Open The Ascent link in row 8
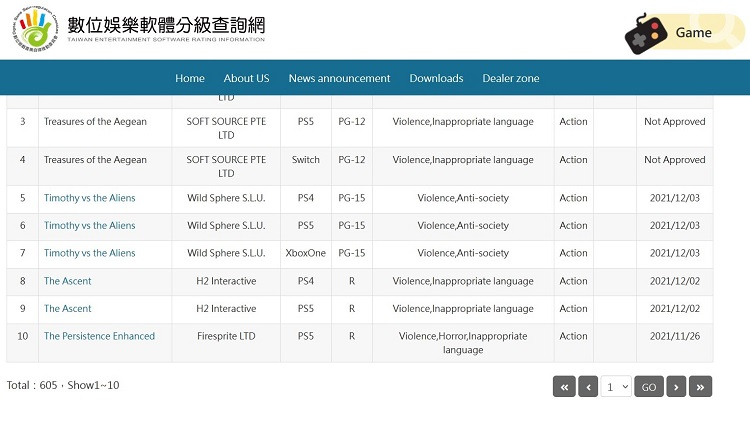 click(x=67, y=281)
